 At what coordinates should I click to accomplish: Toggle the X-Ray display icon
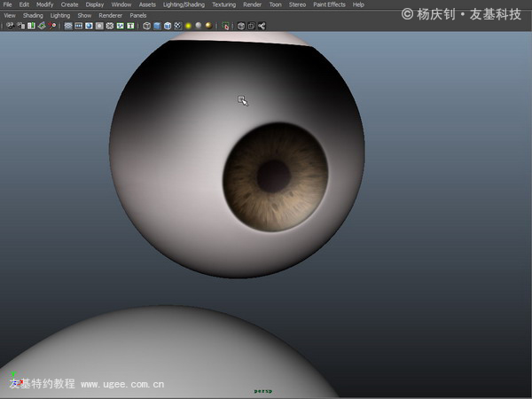241,26
